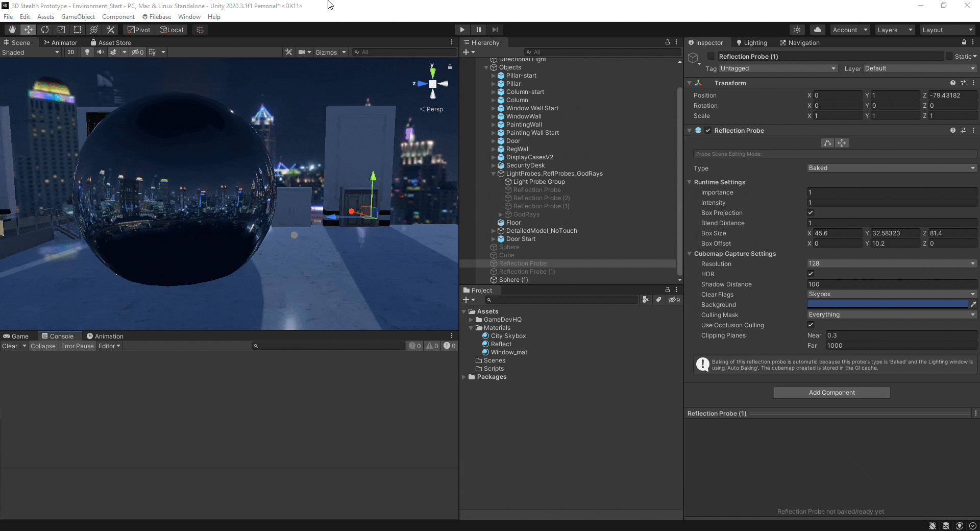Open the Resolution dropdown showing 128
980x531 pixels.
point(891,263)
